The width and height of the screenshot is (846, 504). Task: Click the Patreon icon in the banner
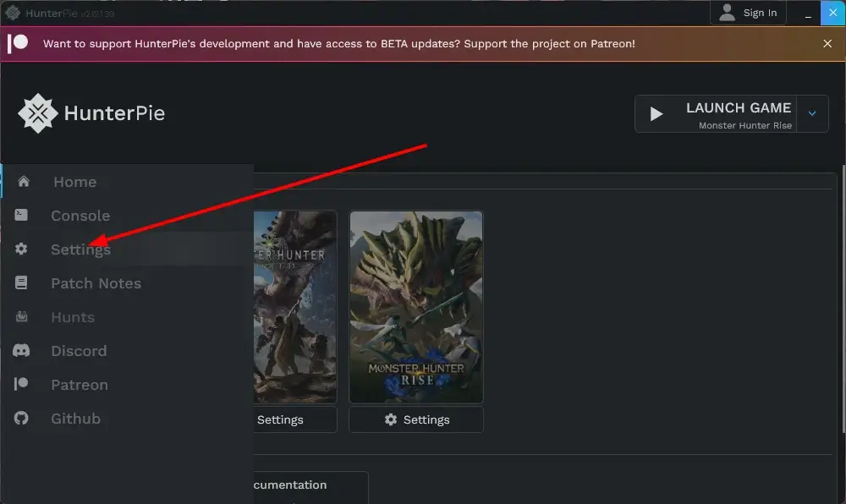(18, 43)
